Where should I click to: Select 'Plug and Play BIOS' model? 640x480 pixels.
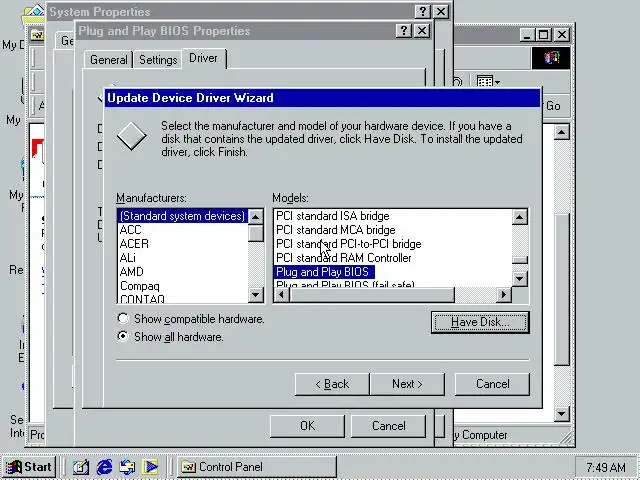(x=322, y=272)
